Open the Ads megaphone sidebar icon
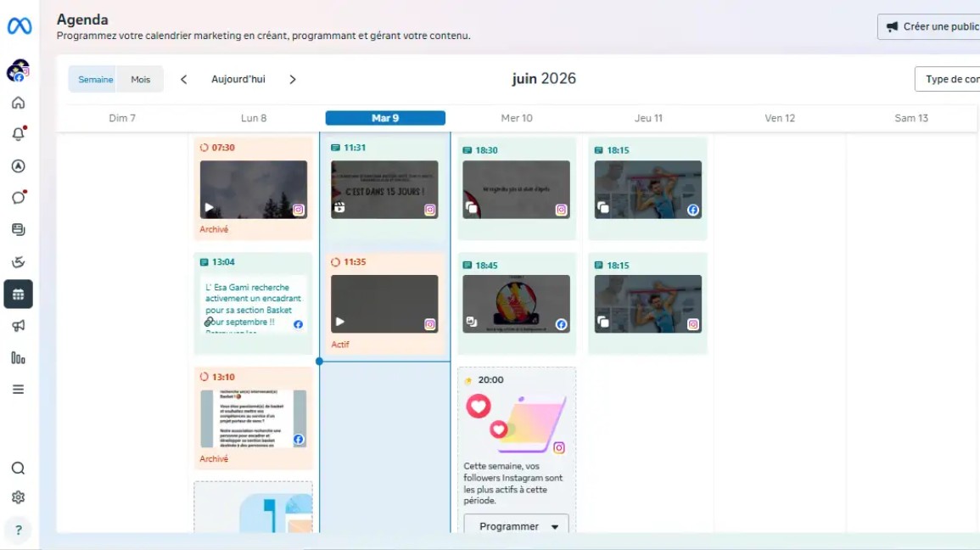Viewport: 980px width, 550px height. coord(18,326)
